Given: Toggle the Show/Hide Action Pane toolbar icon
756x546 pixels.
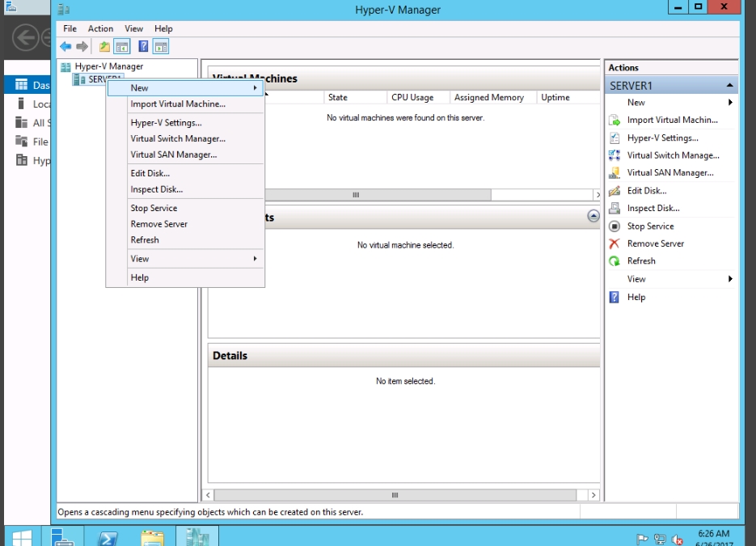Looking at the screenshot, I should (161, 47).
